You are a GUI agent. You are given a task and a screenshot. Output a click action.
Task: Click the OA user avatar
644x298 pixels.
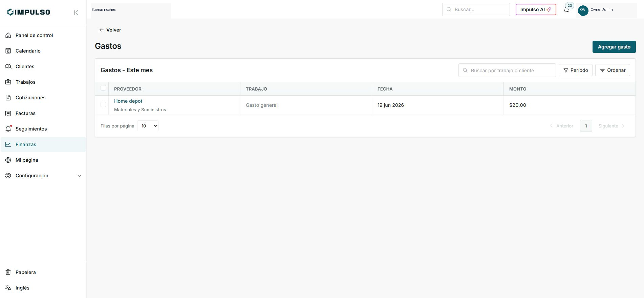point(583,10)
